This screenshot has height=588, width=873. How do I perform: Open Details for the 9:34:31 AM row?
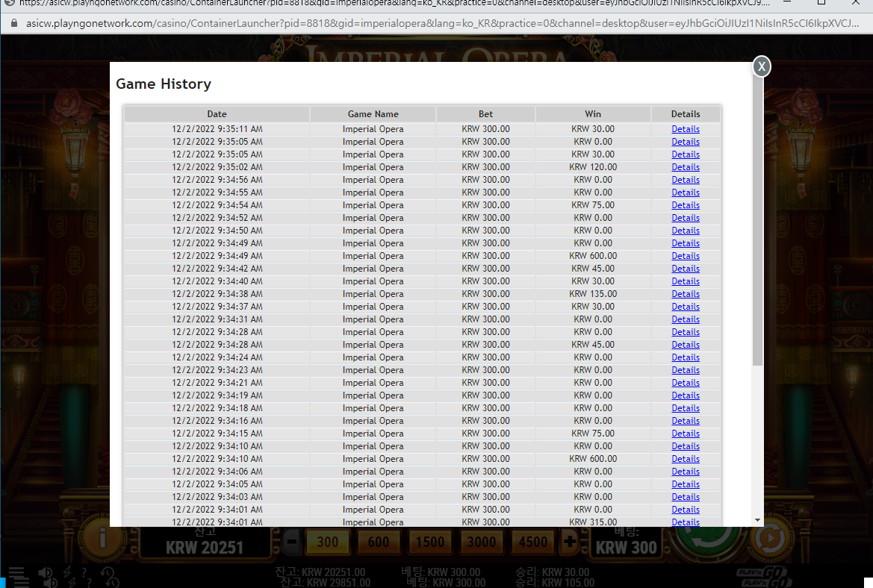coord(686,319)
